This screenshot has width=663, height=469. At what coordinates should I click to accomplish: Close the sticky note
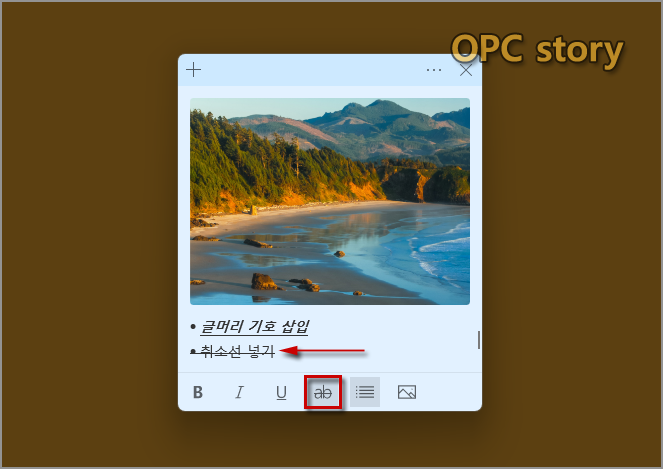(466, 70)
